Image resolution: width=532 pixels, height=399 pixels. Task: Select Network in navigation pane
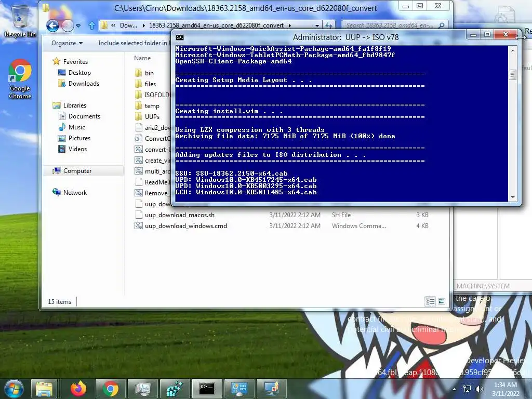coord(70,192)
